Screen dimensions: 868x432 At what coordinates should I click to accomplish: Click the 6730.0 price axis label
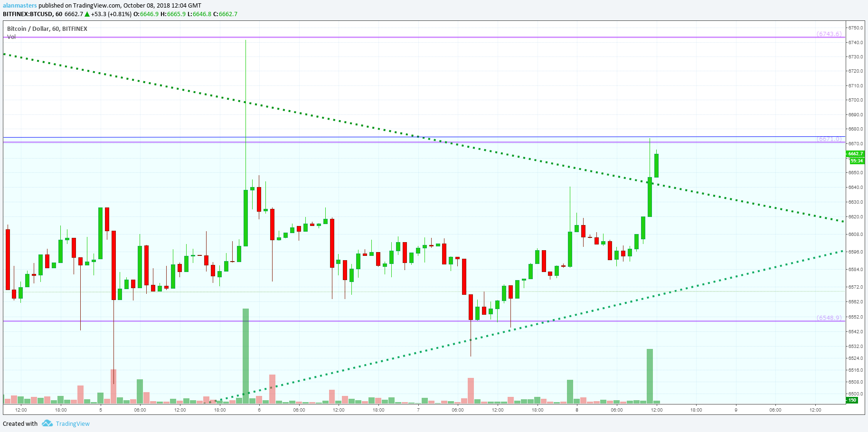pos(856,57)
